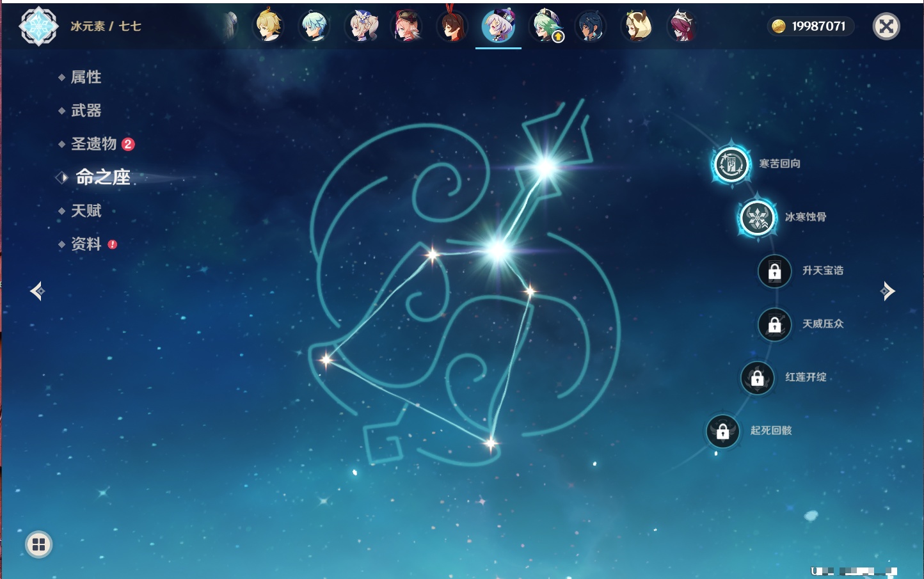Go to previous character with left arrow
Viewport: 924px width, 579px height.
click(x=37, y=291)
